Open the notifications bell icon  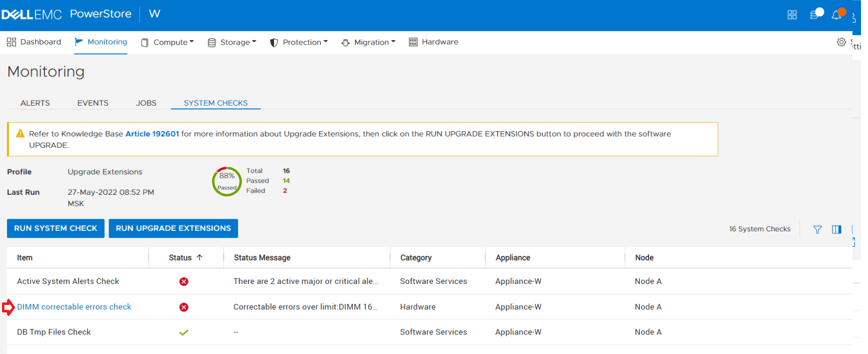pyautogui.click(x=836, y=15)
